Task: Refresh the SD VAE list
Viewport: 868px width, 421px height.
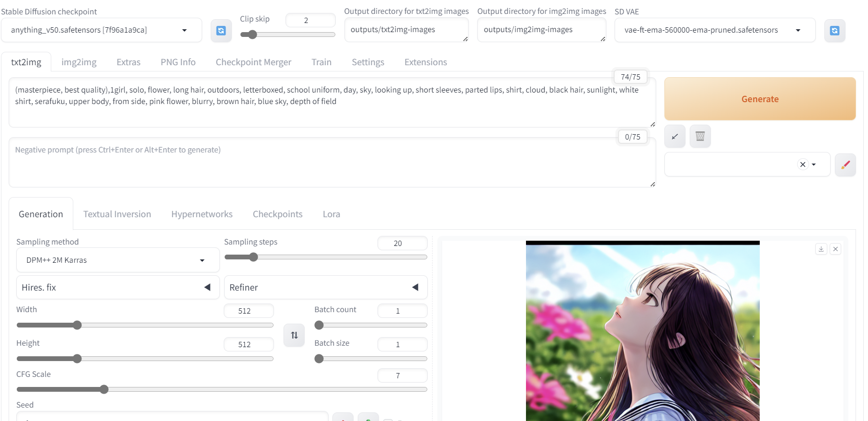Action: coord(834,31)
